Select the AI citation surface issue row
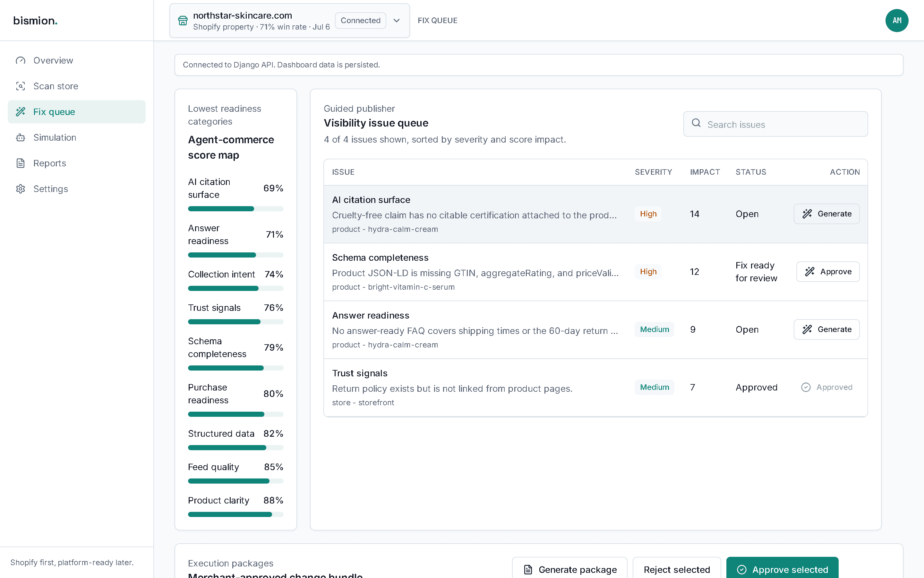 click(596, 214)
